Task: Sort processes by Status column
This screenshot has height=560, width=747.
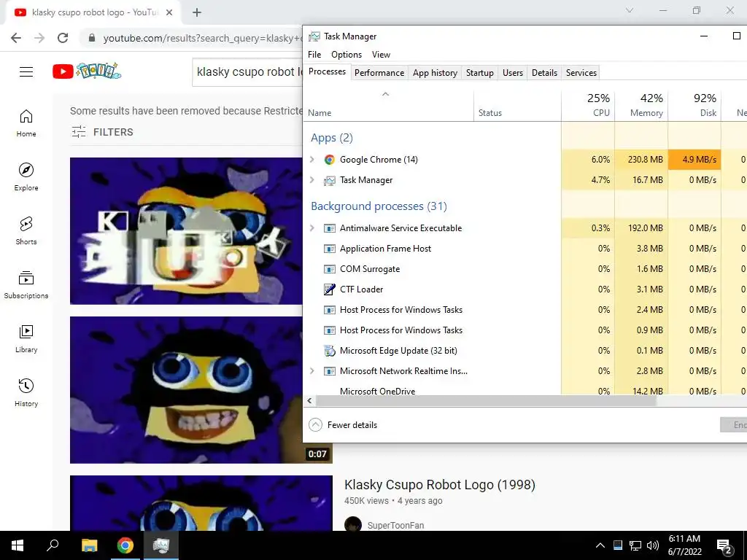Action: [518, 105]
